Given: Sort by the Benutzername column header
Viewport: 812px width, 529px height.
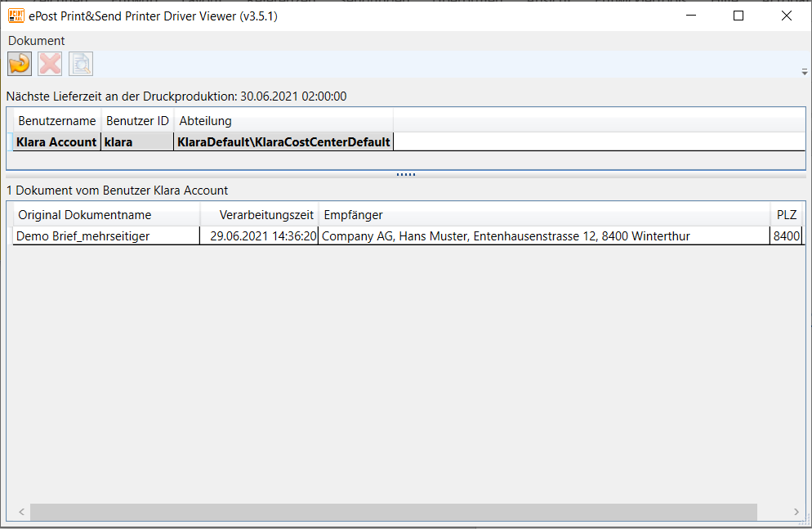Looking at the screenshot, I should [x=57, y=121].
